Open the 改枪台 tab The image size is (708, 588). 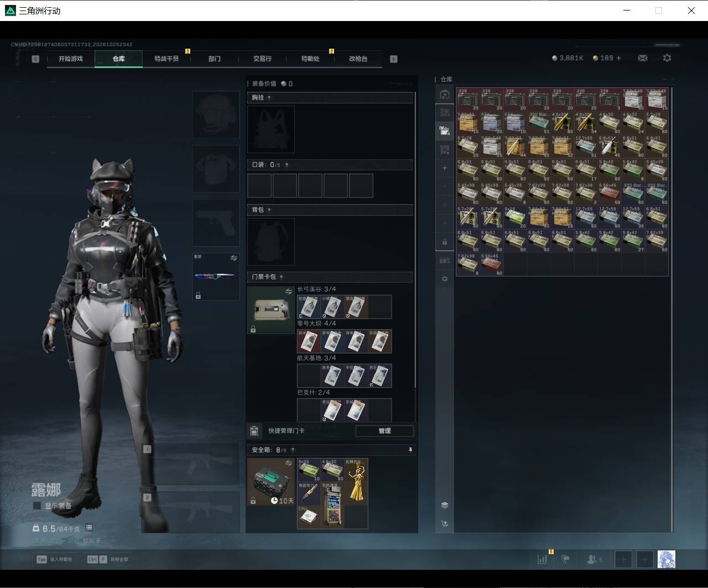coord(358,59)
